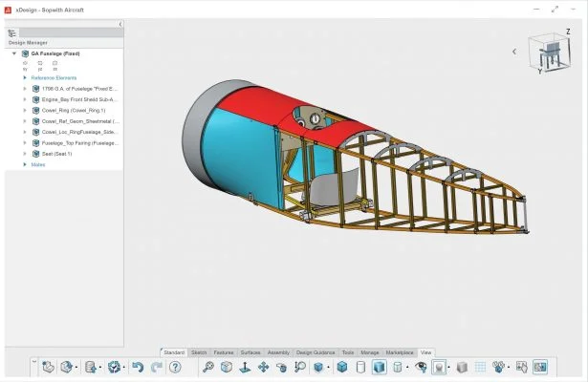
Task: Expand the Mates folder in tree
Action: tap(25, 164)
